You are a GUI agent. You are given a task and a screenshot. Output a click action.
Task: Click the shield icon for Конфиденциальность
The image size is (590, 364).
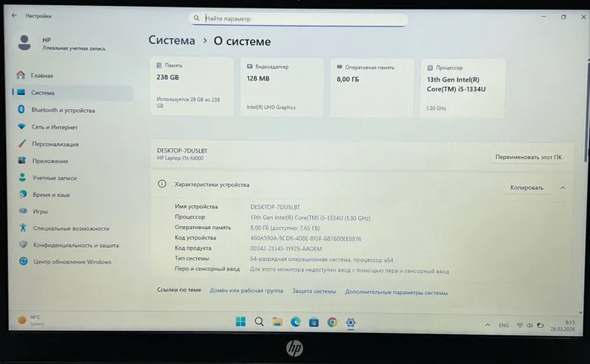(24, 245)
